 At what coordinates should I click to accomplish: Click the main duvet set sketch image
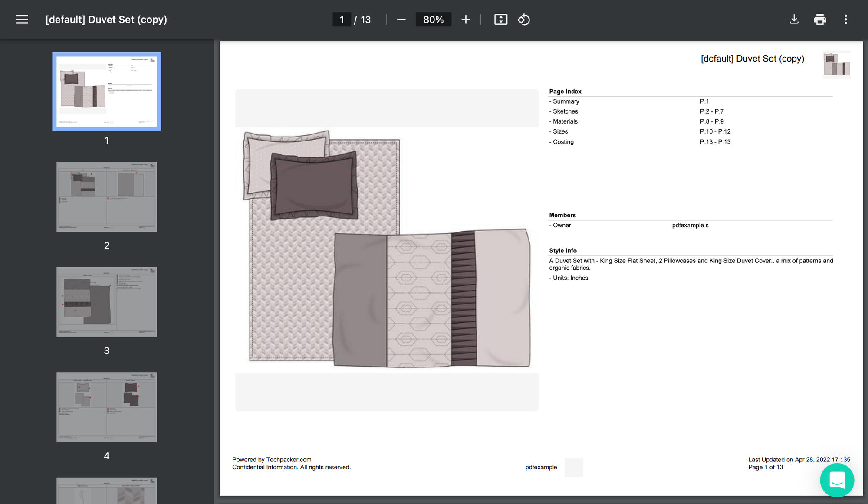tap(387, 249)
